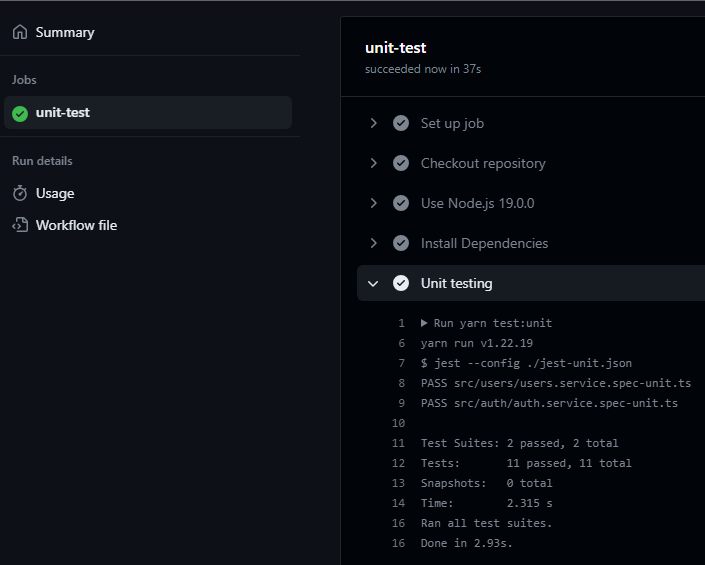Viewport: 705px width, 565px height.
Task: Click the Install Dependencies success checkmark
Action: pos(401,243)
